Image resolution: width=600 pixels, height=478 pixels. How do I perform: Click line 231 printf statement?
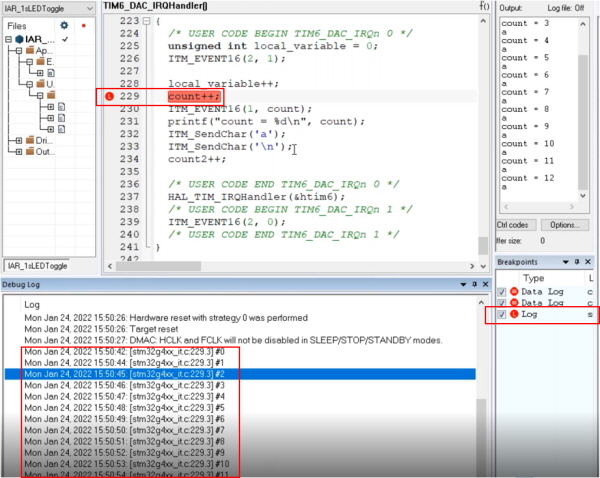click(x=266, y=121)
